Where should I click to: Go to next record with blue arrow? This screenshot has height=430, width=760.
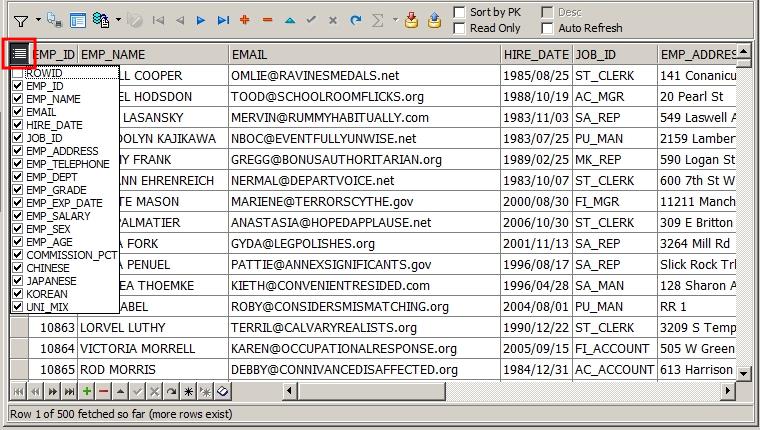201,20
